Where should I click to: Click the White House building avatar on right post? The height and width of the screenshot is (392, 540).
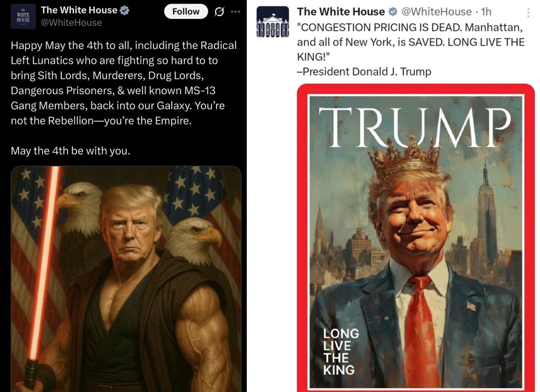coord(273,22)
